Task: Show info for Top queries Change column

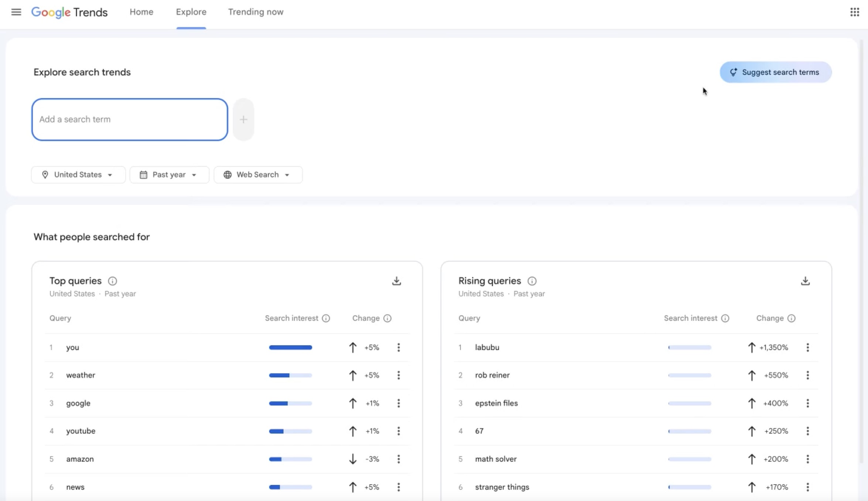Action: coord(387,318)
